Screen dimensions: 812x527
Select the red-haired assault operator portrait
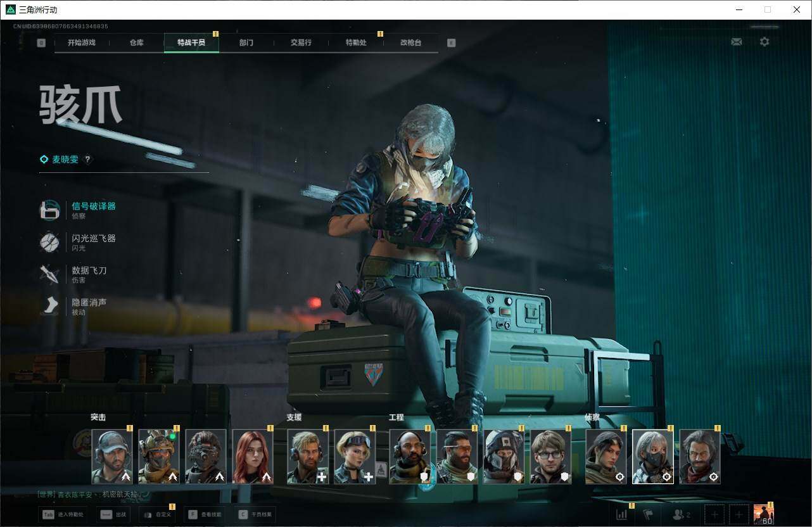[253, 457]
